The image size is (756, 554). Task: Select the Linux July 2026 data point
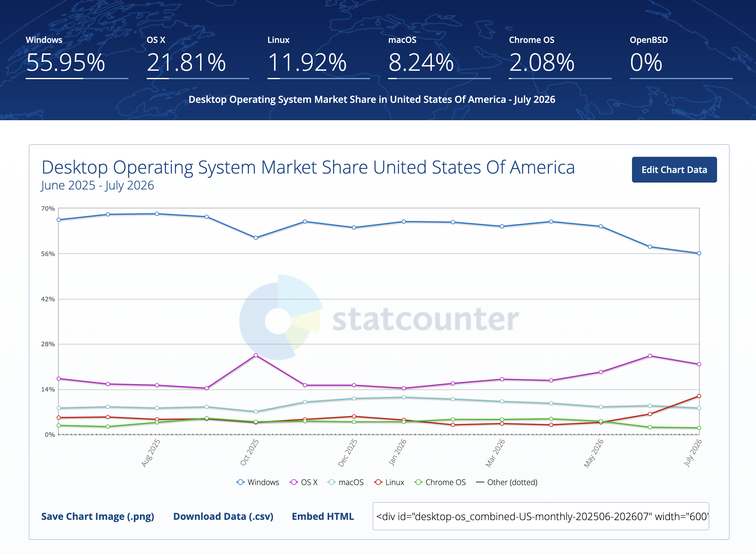699,396
